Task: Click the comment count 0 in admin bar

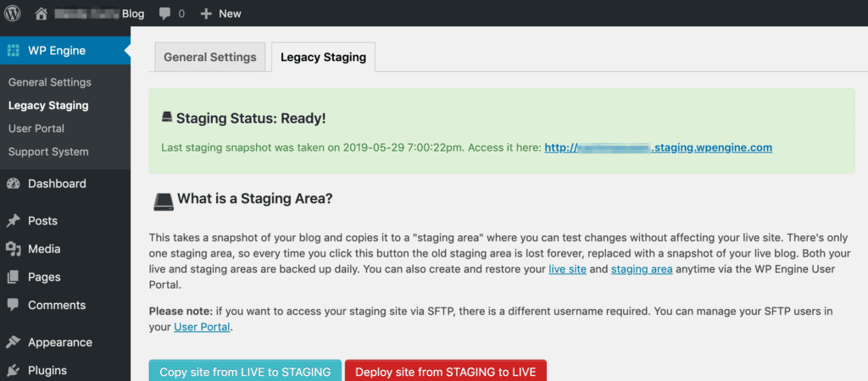Action: tap(181, 14)
